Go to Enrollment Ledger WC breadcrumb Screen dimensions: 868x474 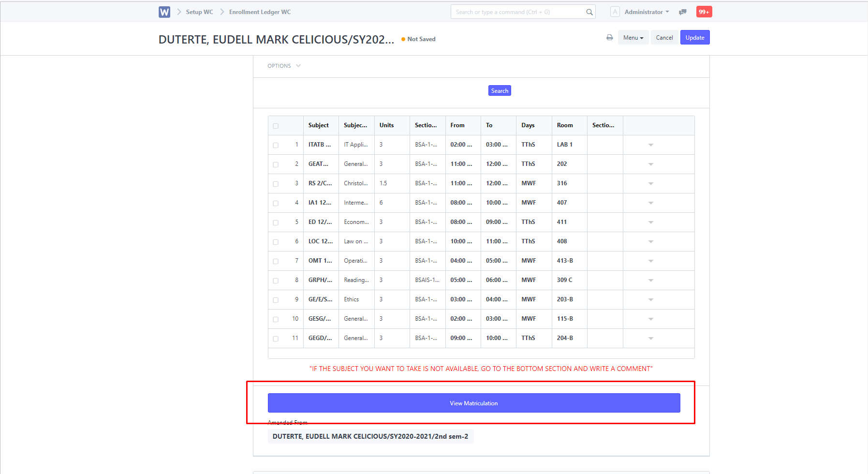pos(260,12)
